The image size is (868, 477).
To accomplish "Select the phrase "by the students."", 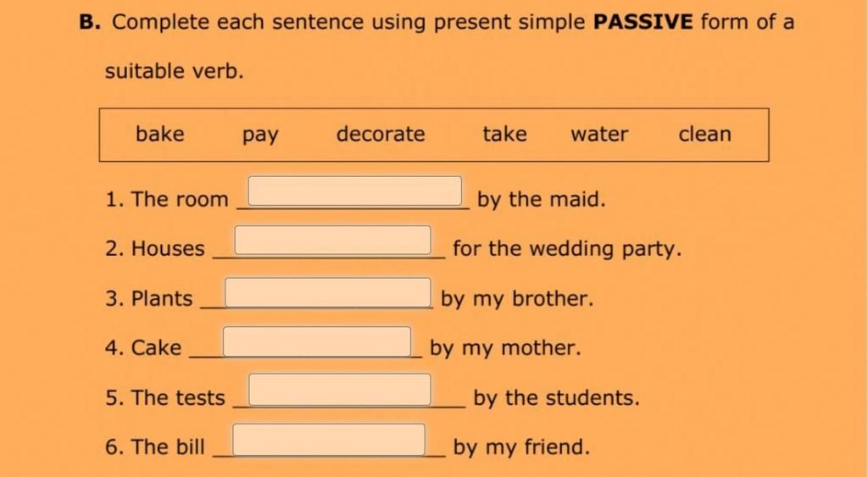I will 556,398.
